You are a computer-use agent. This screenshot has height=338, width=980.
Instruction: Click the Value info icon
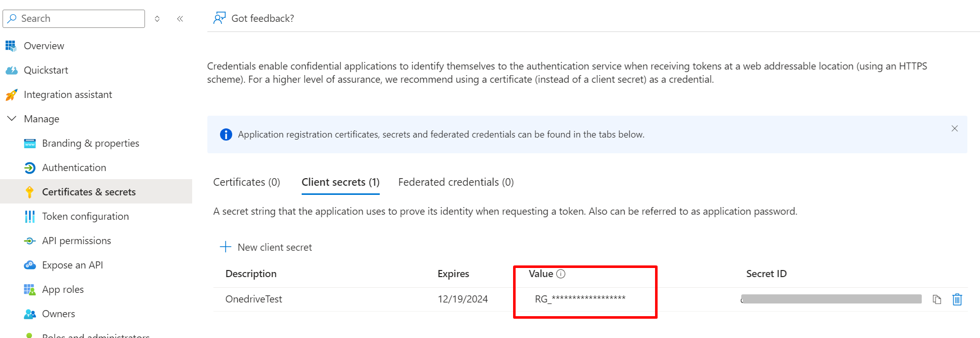tap(561, 274)
